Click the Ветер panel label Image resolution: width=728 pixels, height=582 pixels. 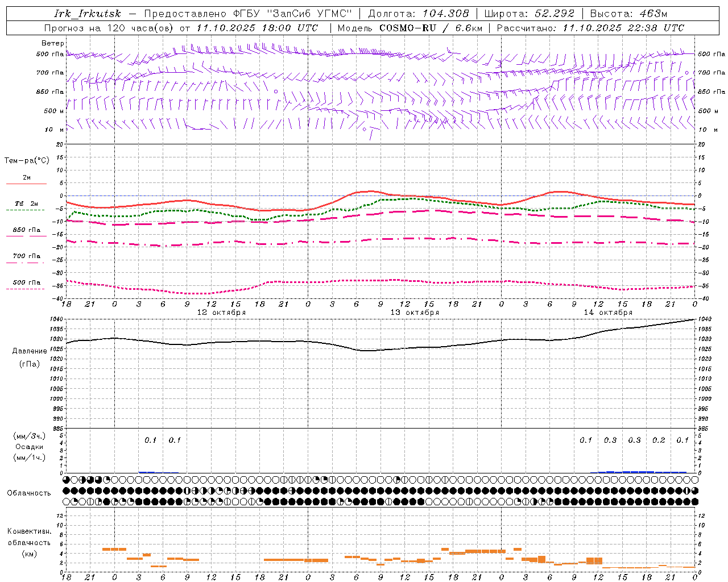(53, 43)
